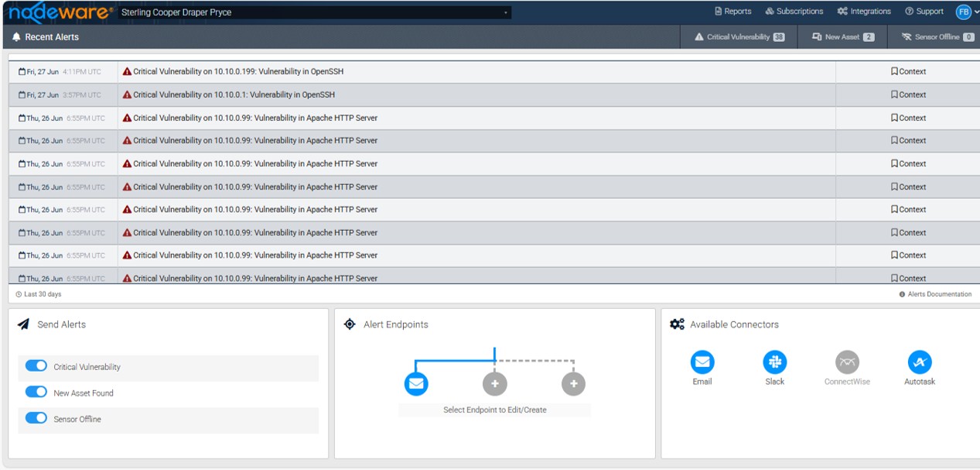The height and width of the screenshot is (470, 980).
Task: Select the blue email alert endpoint
Action: coord(416,383)
